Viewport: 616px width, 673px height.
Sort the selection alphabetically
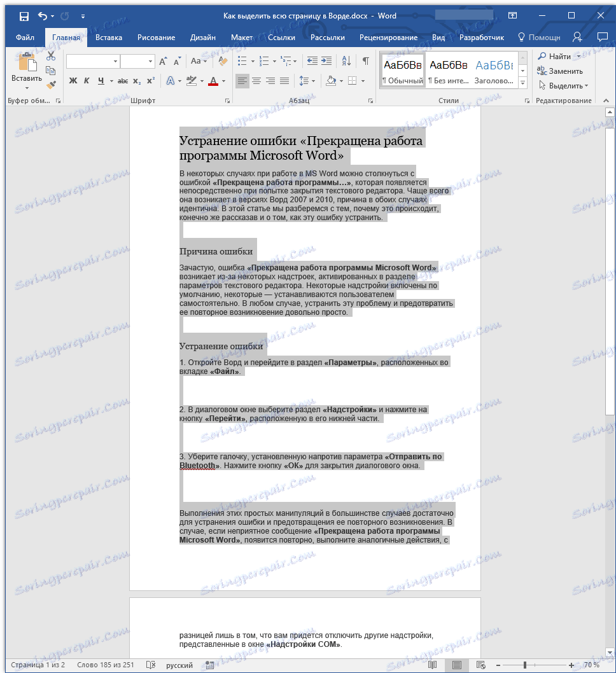[346, 61]
